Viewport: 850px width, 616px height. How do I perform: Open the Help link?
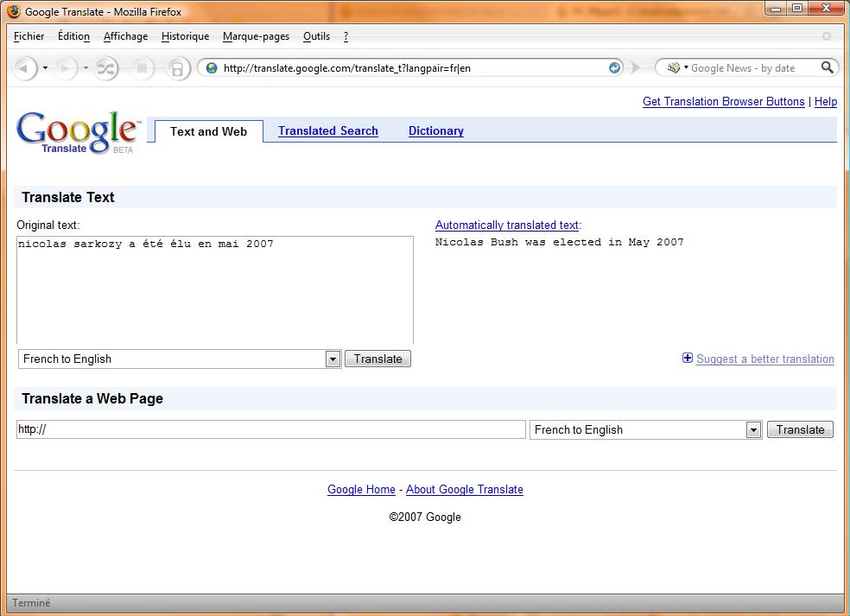click(x=826, y=101)
